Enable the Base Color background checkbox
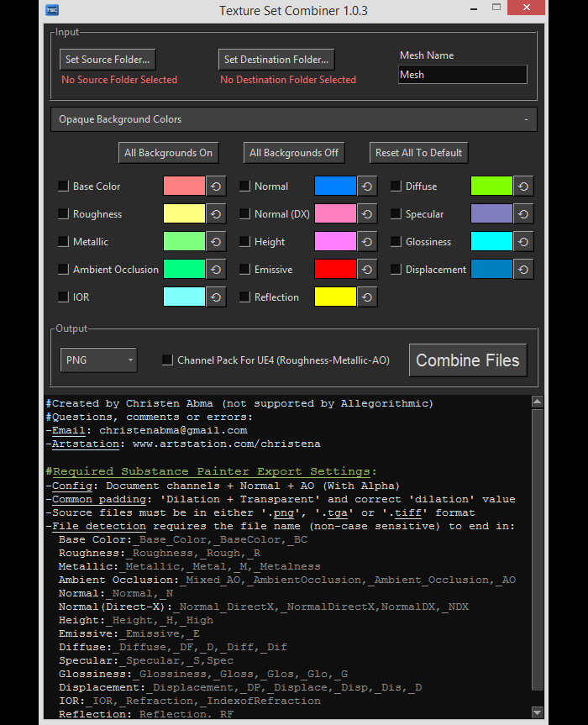Screen dimensions: 588x725 (63, 186)
